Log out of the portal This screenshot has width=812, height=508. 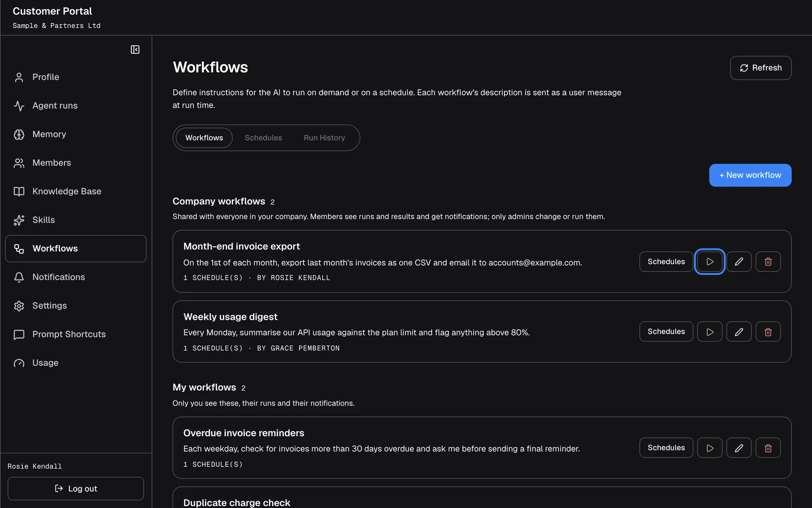tap(76, 489)
